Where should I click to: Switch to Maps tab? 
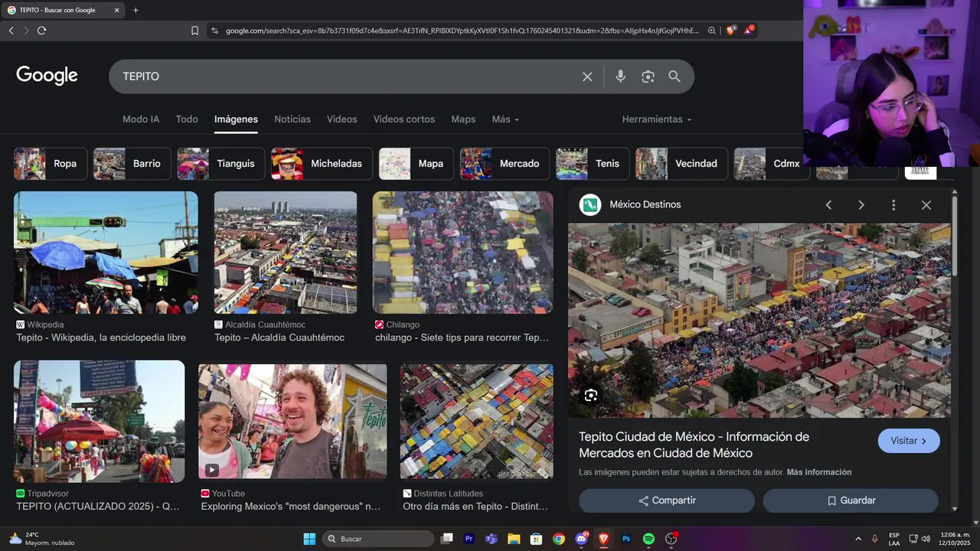463,119
